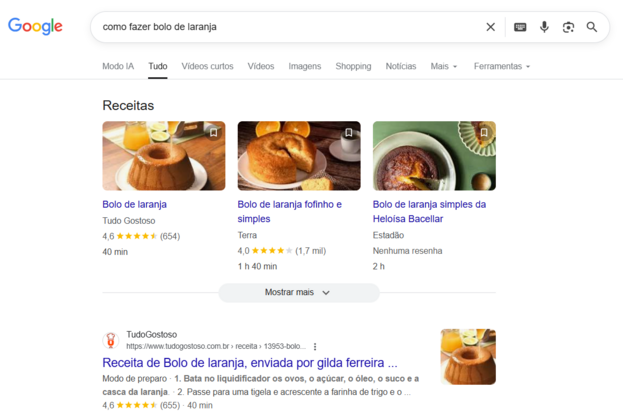Open the Receita de Bolo de laranja result link
Screen dimensions: 623x418
(x=250, y=363)
